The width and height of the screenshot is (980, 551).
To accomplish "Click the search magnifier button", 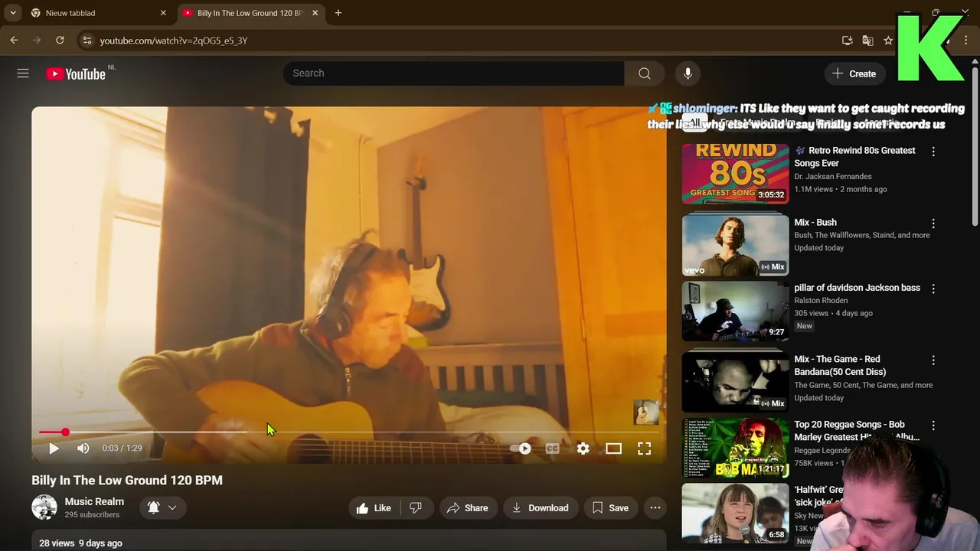I will pos(645,73).
